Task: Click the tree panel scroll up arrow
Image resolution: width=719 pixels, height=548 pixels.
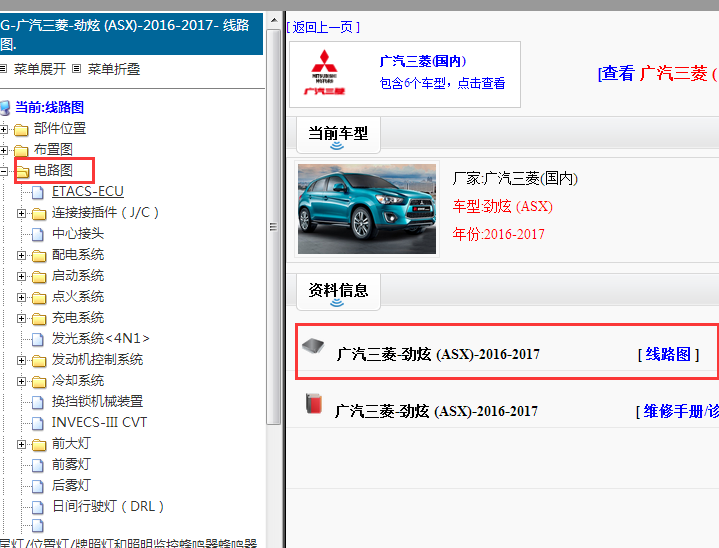Action: [273, 21]
